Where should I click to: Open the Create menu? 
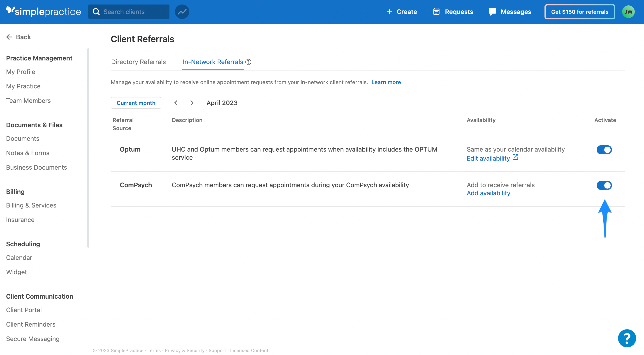click(x=402, y=12)
